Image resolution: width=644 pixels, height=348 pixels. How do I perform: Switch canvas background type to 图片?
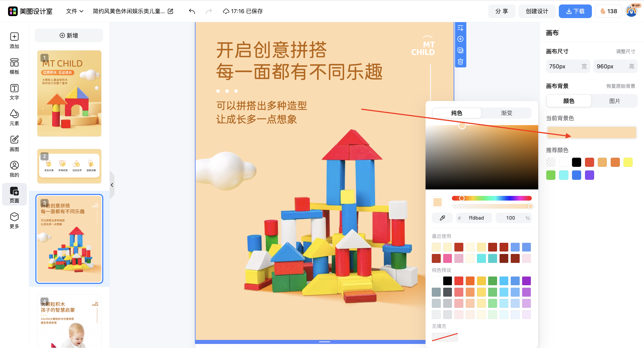pos(615,101)
